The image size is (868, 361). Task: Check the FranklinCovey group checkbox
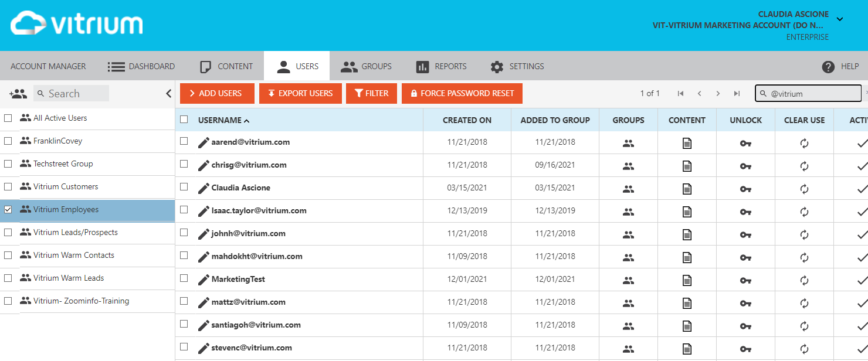(8, 141)
